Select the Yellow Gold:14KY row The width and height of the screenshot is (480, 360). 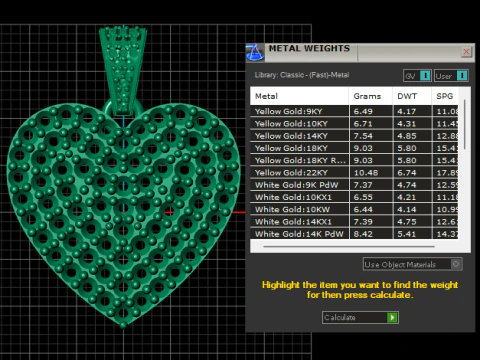click(354, 136)
